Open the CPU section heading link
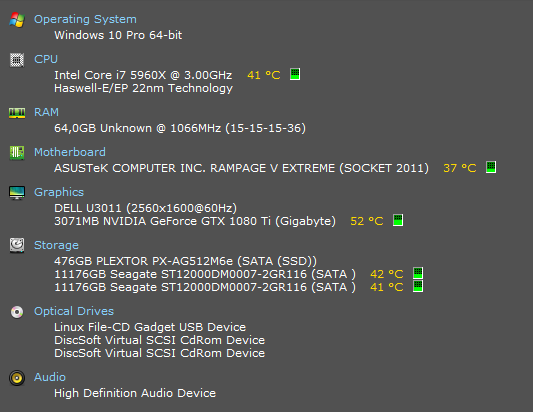The width and height of the screenshot is (533, 412). [x=46, y=59]
